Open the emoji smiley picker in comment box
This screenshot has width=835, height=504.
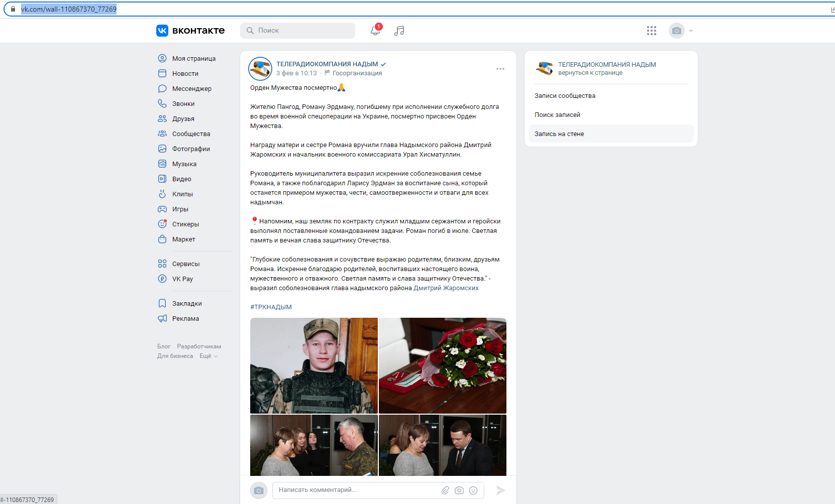click(x=473, y=490)
